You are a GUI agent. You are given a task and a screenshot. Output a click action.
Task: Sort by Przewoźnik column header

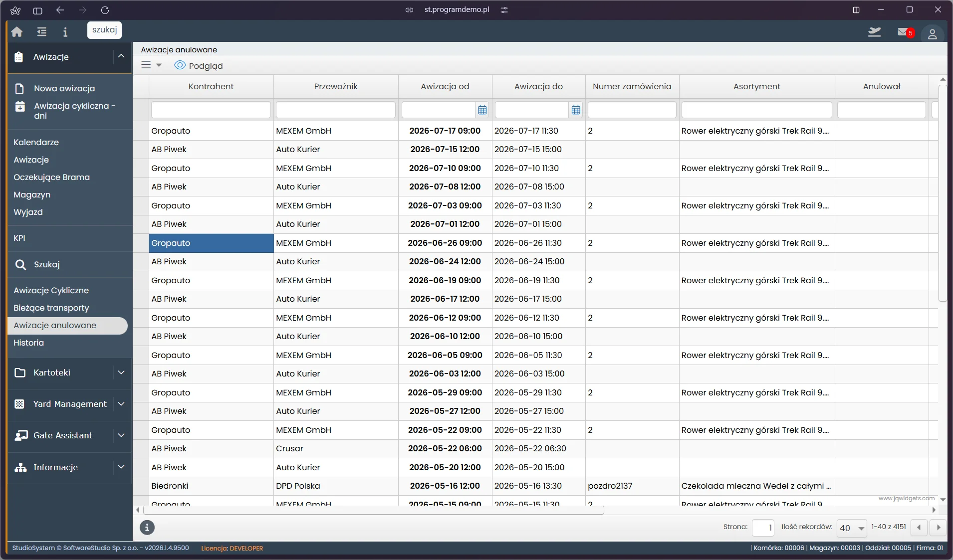point(336,86)
